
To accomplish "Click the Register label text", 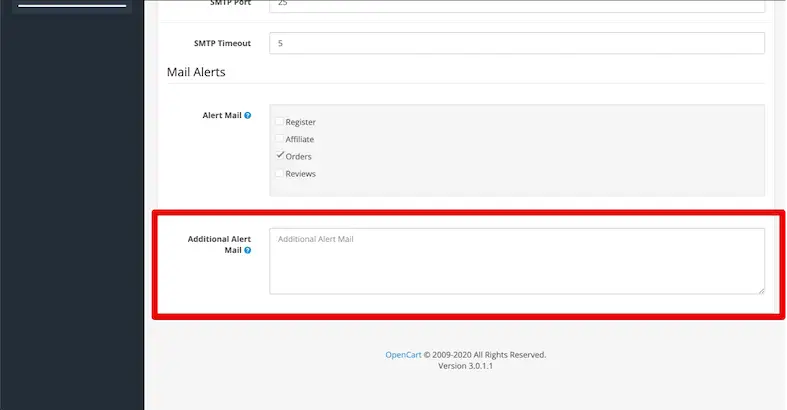I will (x=301, y=122).
